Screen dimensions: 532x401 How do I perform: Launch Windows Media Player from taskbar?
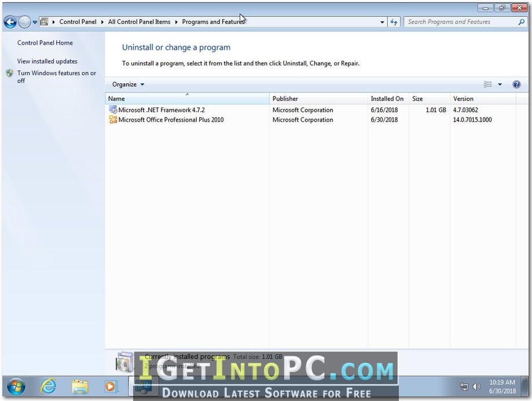111,387
